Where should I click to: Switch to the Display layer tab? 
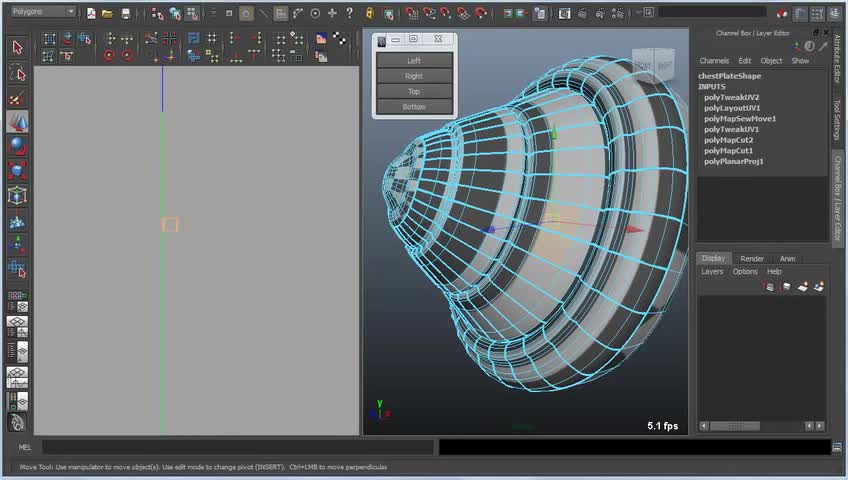tap(713, 258)
